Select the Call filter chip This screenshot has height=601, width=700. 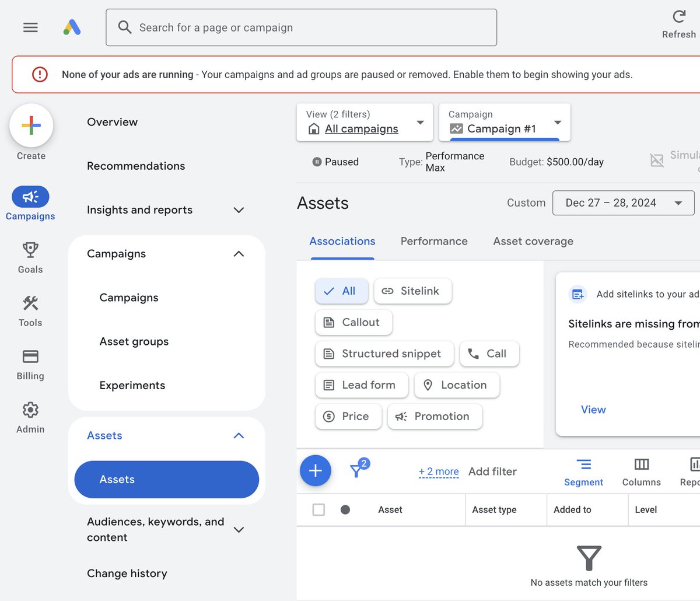pos(489,354)
